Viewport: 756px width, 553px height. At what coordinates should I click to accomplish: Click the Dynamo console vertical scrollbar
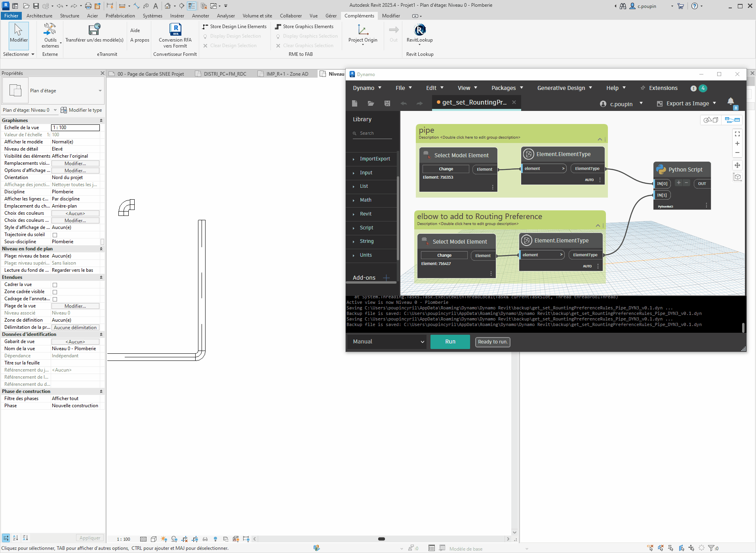tap(743, 328)
